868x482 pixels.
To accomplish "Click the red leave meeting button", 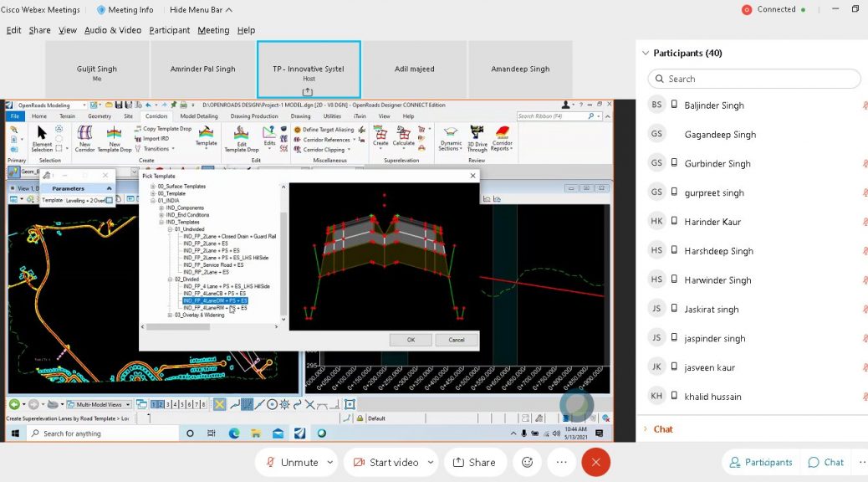I will click(595, 462).
